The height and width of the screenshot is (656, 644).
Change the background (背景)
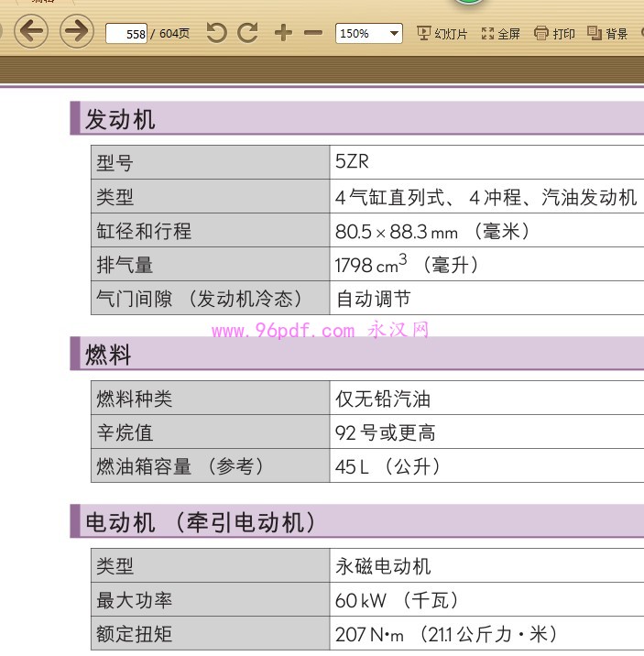(x=607, y=34)
